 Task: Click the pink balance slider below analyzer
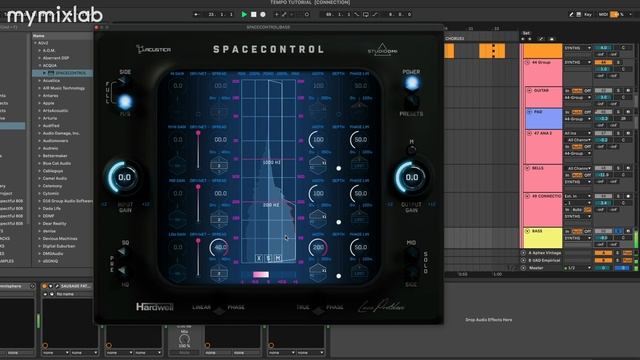pyautogui.click(x=261, y=274)
